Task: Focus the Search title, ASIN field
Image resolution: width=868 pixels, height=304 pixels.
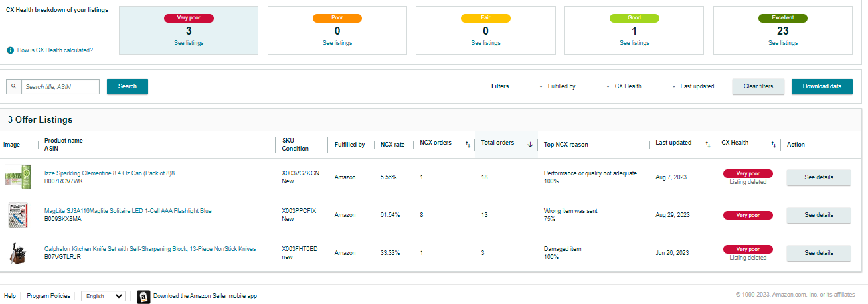Action: point(60,86)
